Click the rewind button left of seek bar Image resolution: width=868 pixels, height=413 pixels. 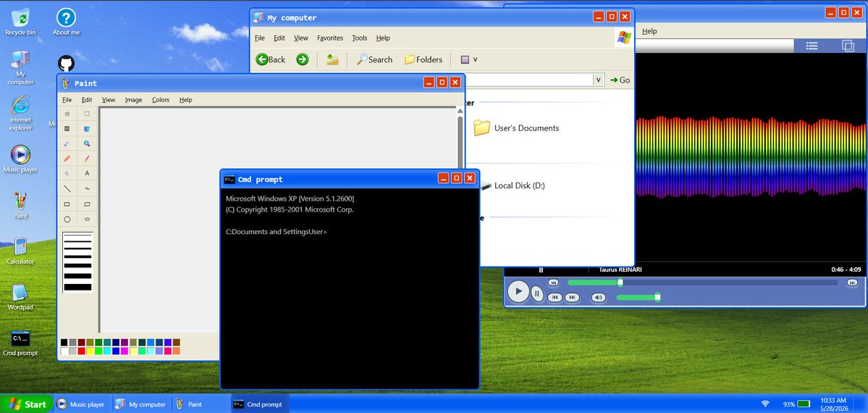click(x=553, y=283)
